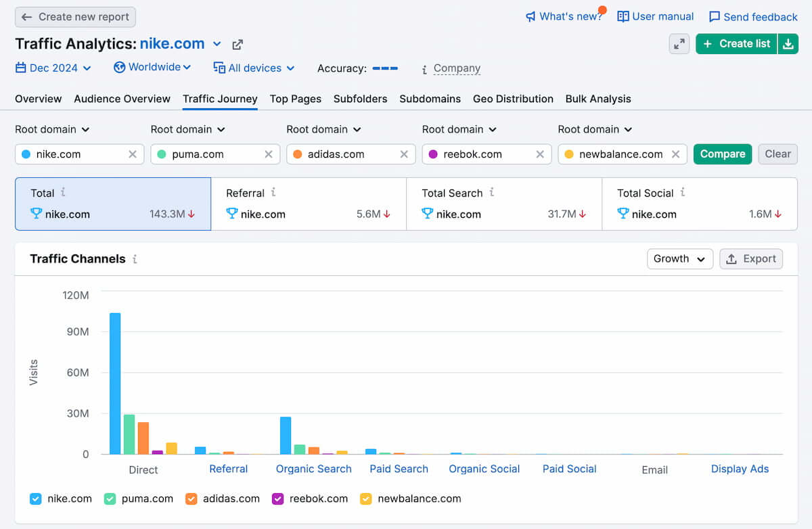Remove nike.com with its X icon
The image size is (812, 529).
(133, 154)
